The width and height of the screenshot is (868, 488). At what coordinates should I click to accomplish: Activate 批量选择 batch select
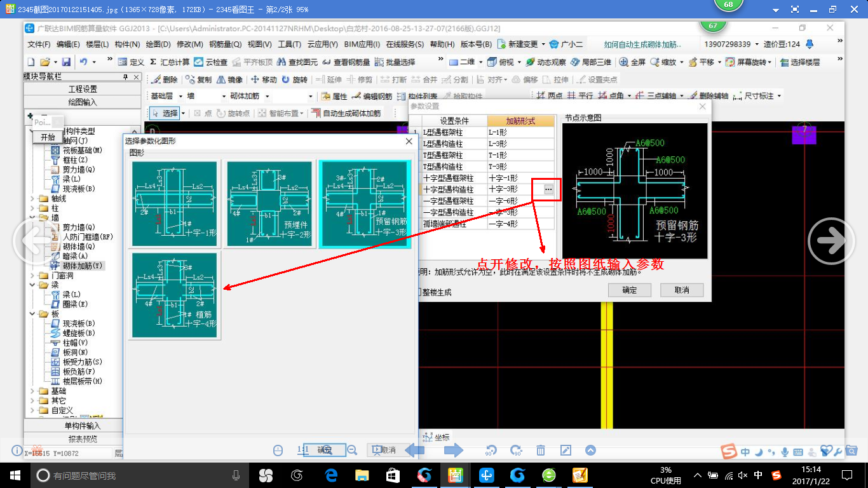(395, 62)
